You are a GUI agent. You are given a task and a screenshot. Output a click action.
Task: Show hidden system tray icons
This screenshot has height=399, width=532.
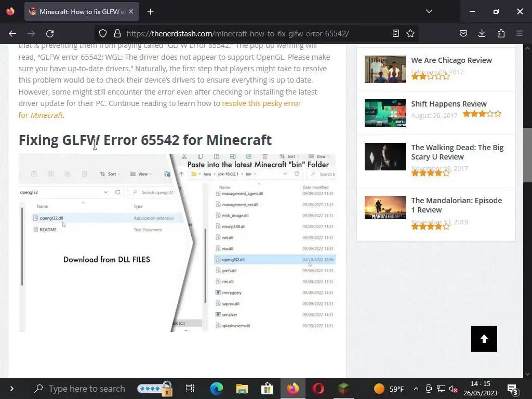click(416, 389)
